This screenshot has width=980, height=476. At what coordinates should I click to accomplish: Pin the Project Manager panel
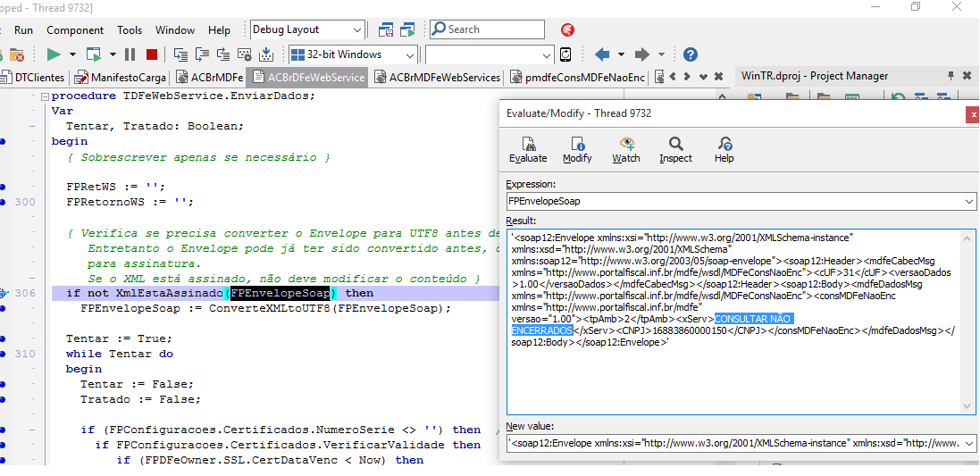pyautogui.click(x=951, y=76)
